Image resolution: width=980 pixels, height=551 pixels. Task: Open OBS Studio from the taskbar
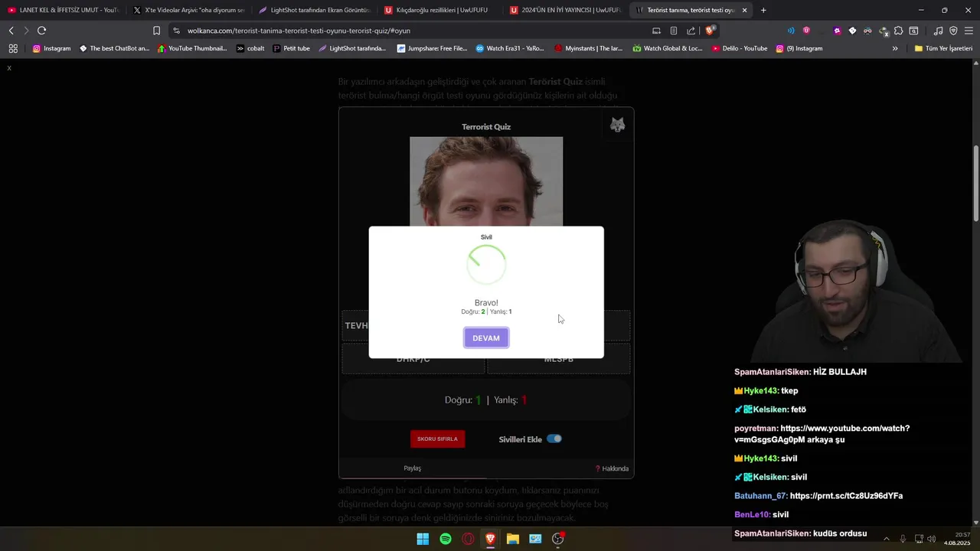pos(558,539)
